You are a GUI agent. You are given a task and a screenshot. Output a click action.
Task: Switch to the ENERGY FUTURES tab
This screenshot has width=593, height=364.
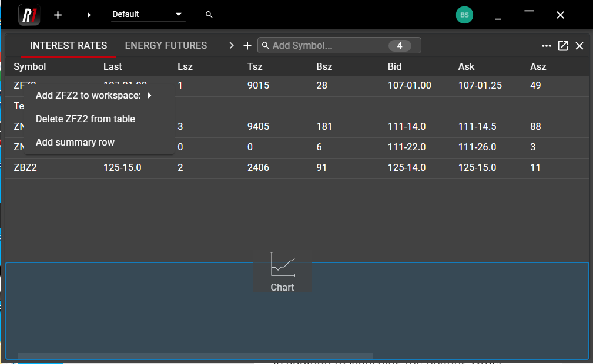point(166,46)
